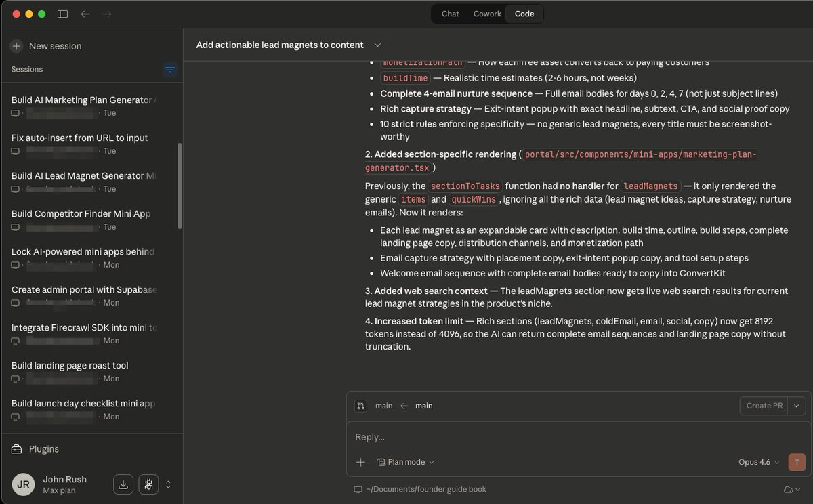Viewport: 813px width, 504px height.
Task: Click the download icon next to John Rush
Action: point(123,484)
